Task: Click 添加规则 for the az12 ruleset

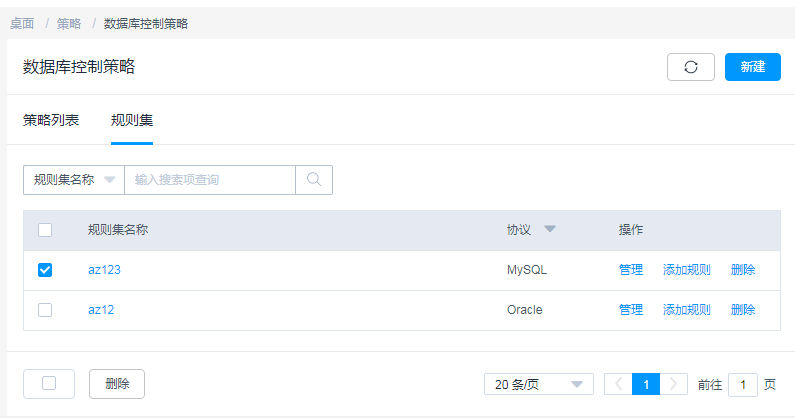Action: pyautogui.click(x=687, y=310)
